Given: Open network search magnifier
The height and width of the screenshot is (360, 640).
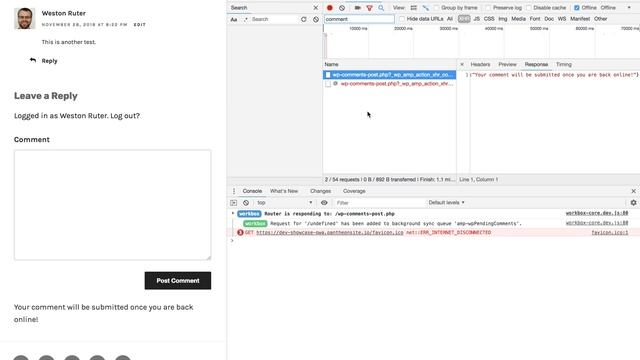Looking at the screenshot, I should 381,8.
